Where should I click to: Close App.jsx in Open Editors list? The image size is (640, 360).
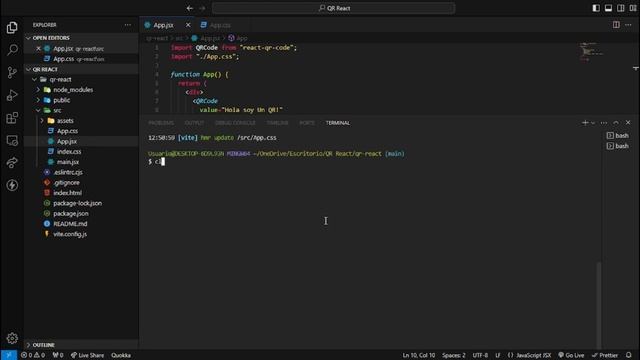click(38, 48)
